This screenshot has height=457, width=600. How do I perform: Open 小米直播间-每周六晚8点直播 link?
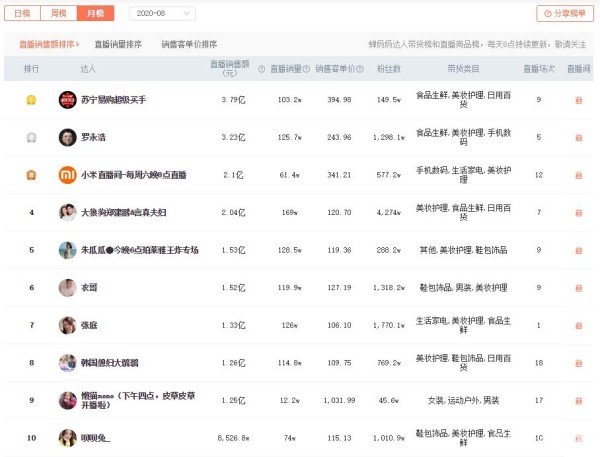coord(134,175)
